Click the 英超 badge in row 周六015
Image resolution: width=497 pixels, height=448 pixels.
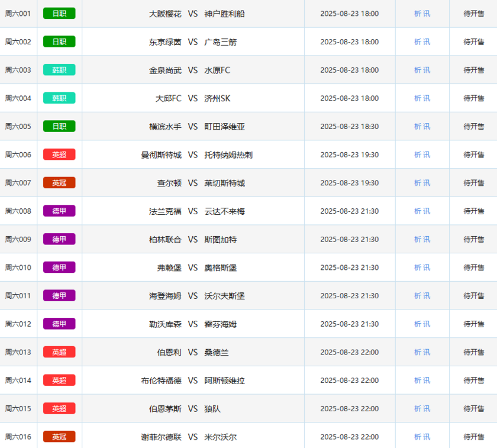59,408
